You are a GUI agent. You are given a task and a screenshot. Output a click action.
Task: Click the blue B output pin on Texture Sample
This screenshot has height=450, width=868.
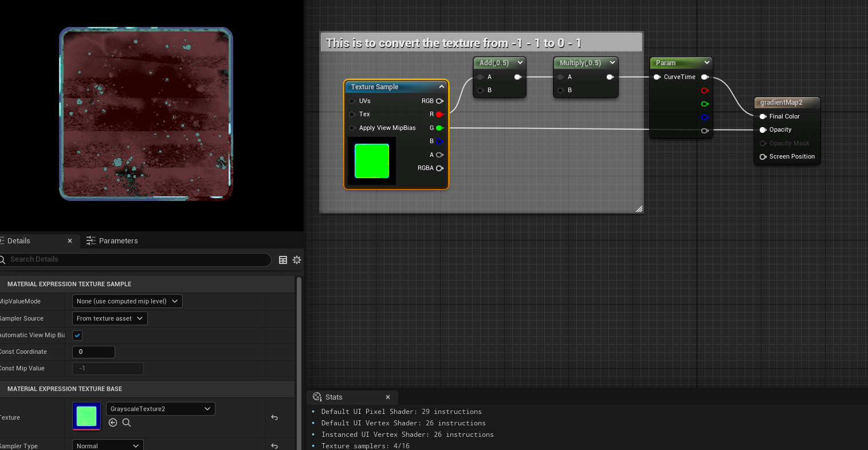pos(439,141)
